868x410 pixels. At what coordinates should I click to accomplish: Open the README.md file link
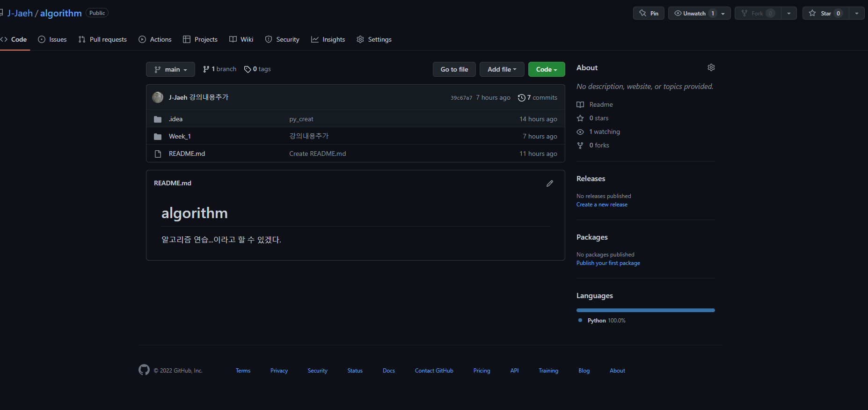click(187, 154)
